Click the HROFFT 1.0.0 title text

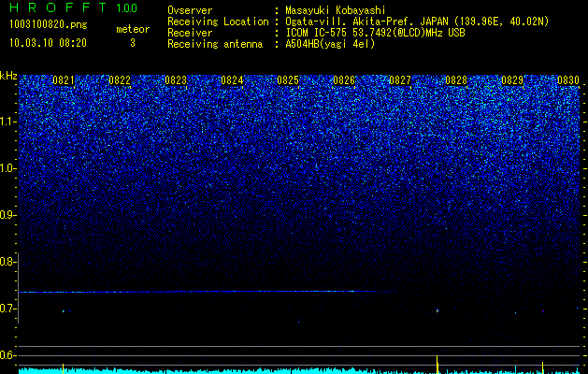pyautogui.click(x=73, y=7)
